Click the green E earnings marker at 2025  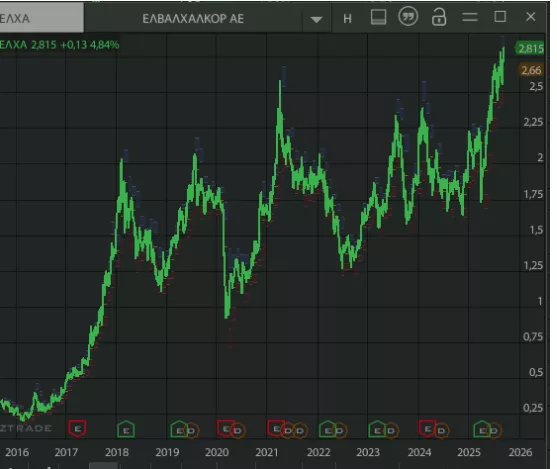point(482,429)
